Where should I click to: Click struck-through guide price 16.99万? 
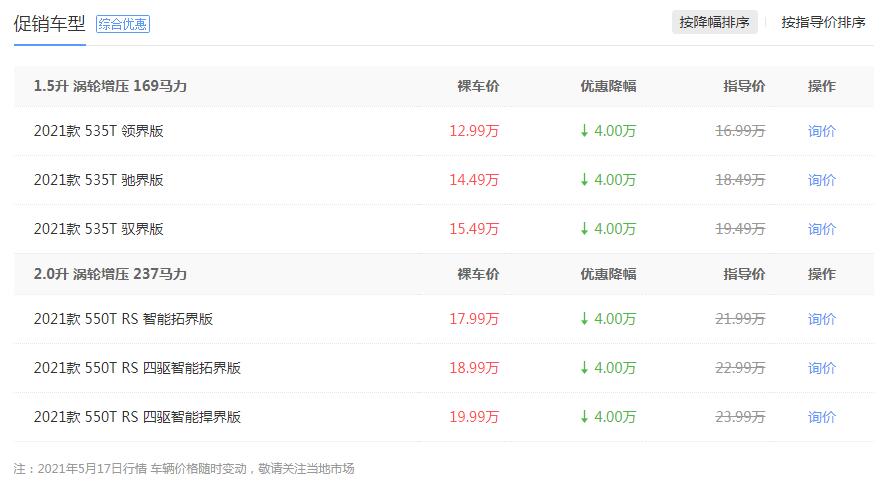point(740,131)
